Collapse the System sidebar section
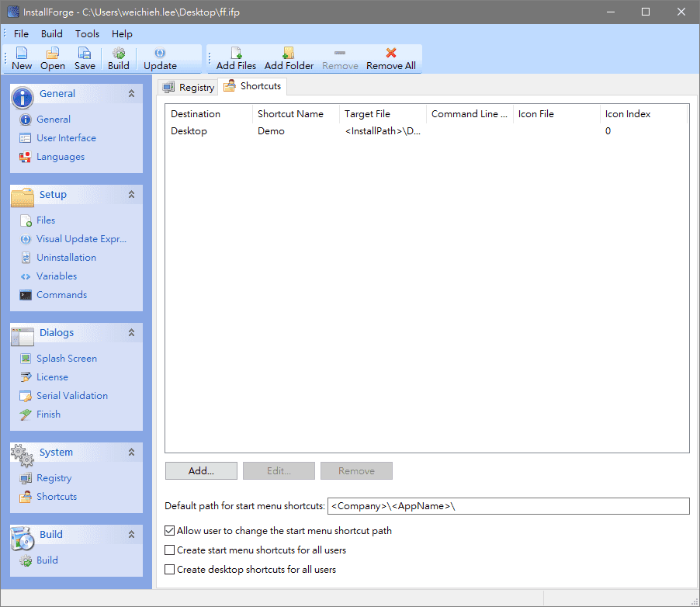The image size is (700, 607). 131,453
